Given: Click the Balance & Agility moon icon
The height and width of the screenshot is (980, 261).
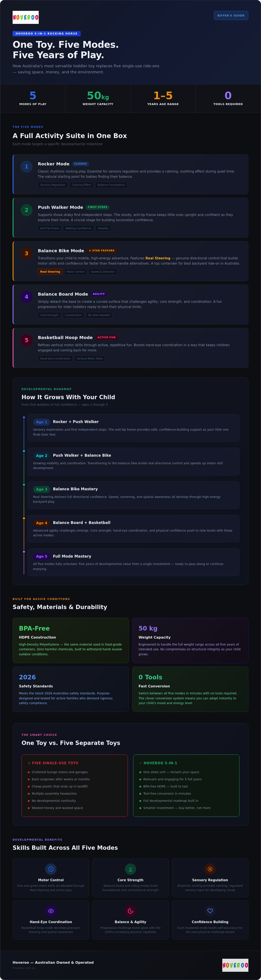Looking at the screenshot, I should pos(130,911).
